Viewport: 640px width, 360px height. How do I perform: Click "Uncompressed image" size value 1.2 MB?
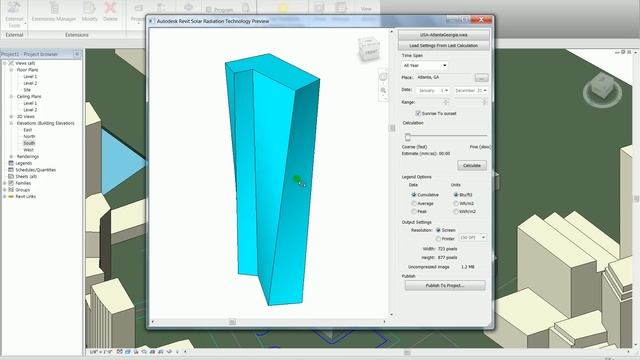[x=468, y=267]
